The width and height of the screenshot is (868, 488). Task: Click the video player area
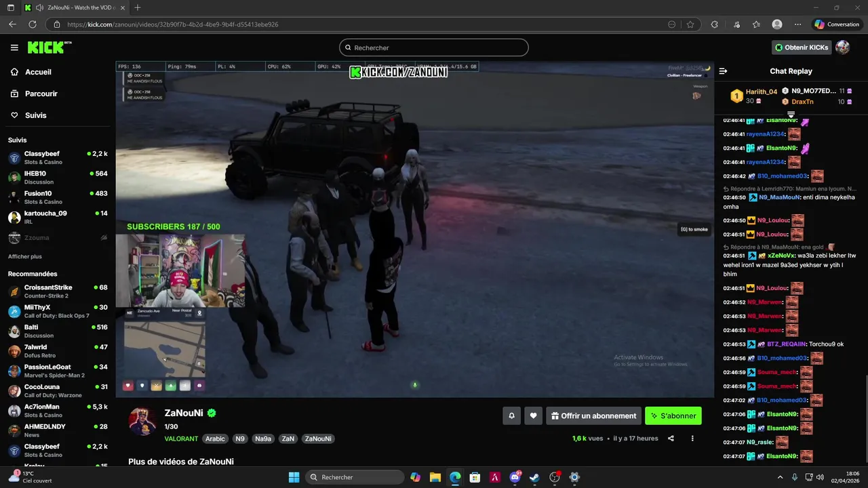coord(414,229)
